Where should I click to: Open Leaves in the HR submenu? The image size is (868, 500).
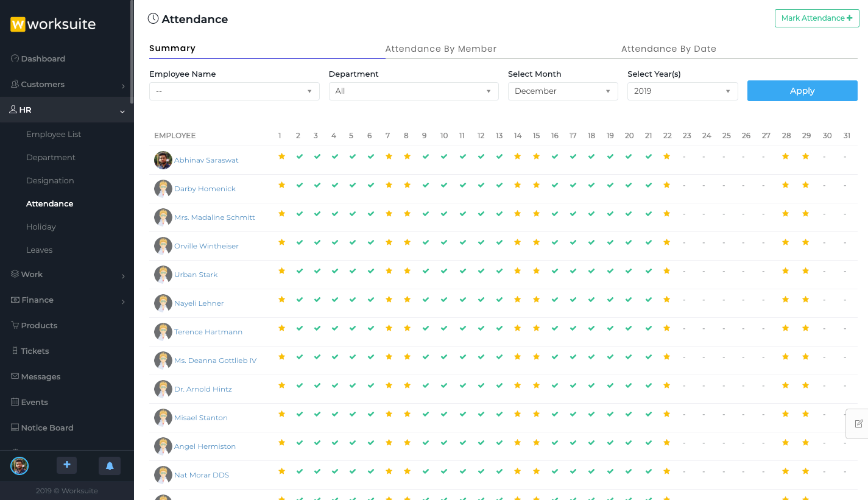(x=40, y=250)
